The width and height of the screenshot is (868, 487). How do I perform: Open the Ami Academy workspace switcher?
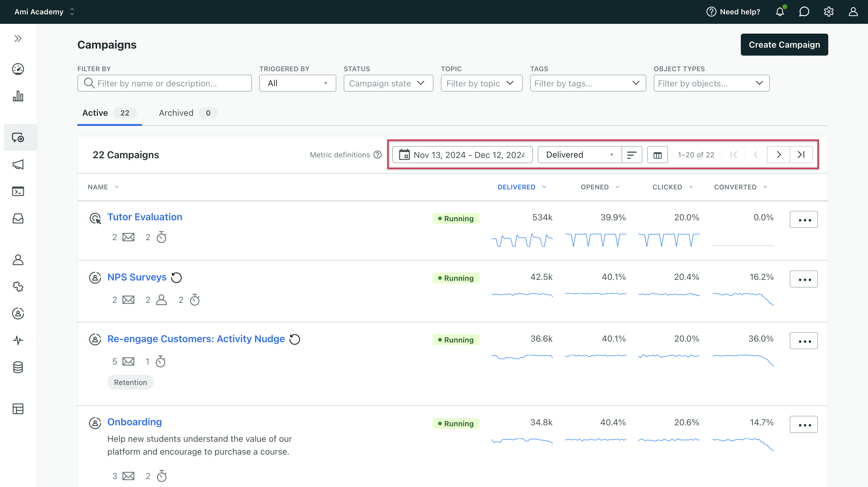click(x=44, y=12)
